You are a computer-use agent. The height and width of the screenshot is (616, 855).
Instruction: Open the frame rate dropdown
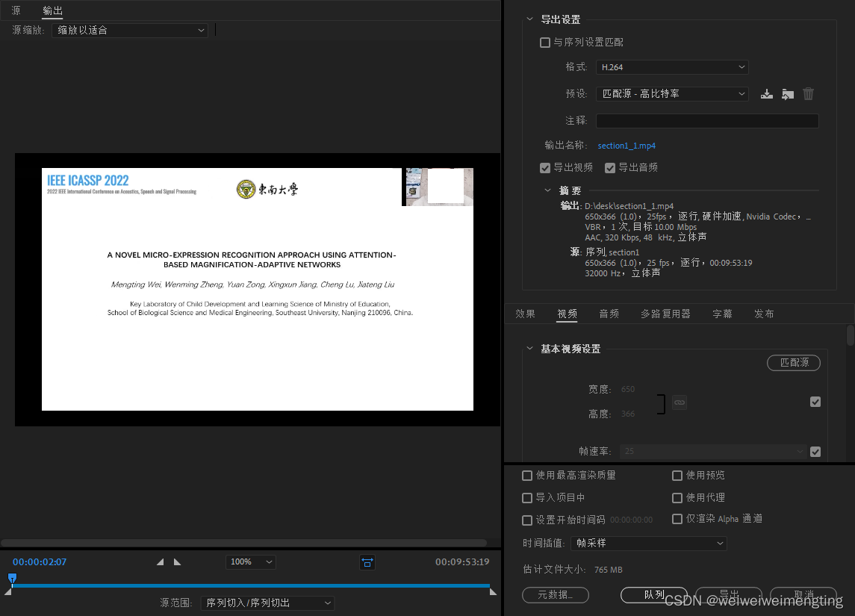pyautogui.click(x=714, y=452)
